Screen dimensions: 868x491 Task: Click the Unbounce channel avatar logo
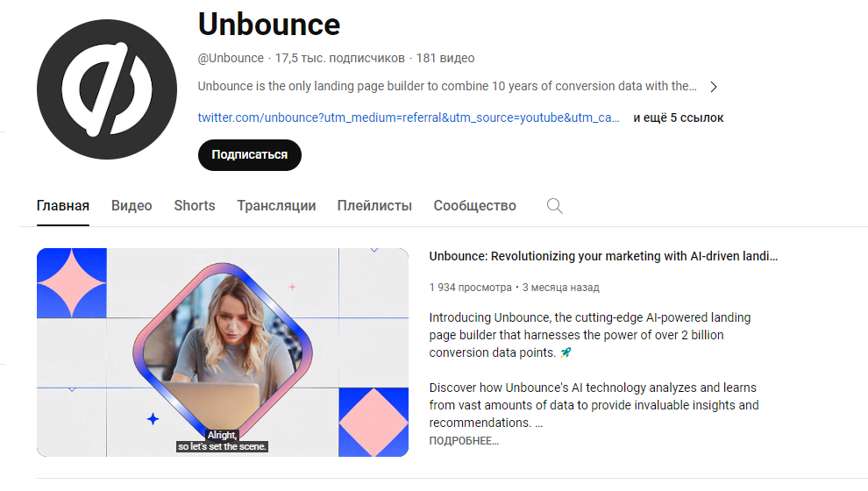pos(106,89)
